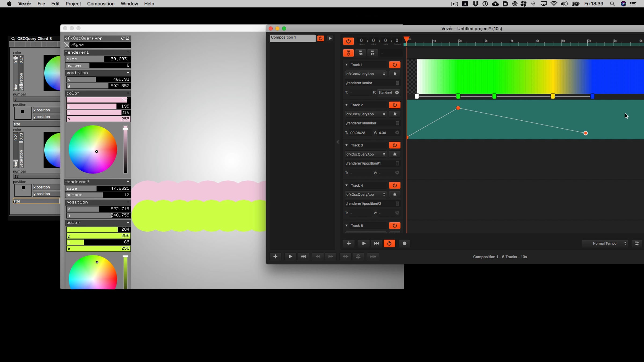Rewind composition in bottom composition bar
Viewport: 644px width, 362px height.
tap(303, 256)
